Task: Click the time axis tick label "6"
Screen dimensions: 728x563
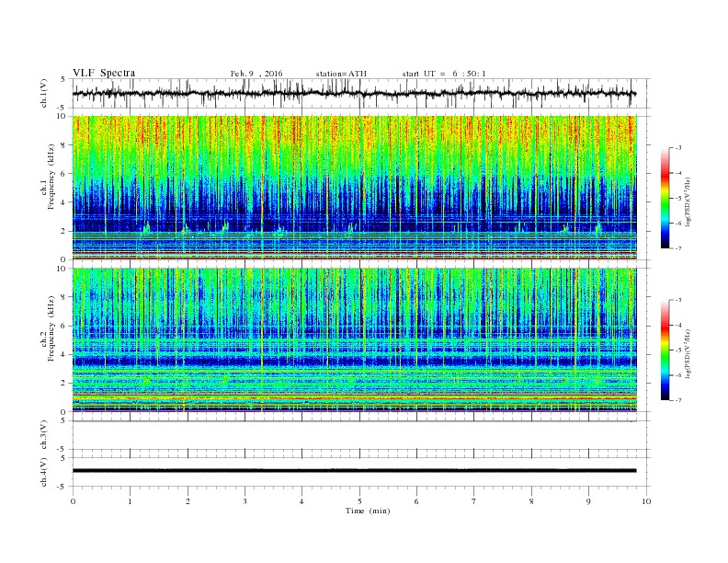Action: tap(416, 501)
